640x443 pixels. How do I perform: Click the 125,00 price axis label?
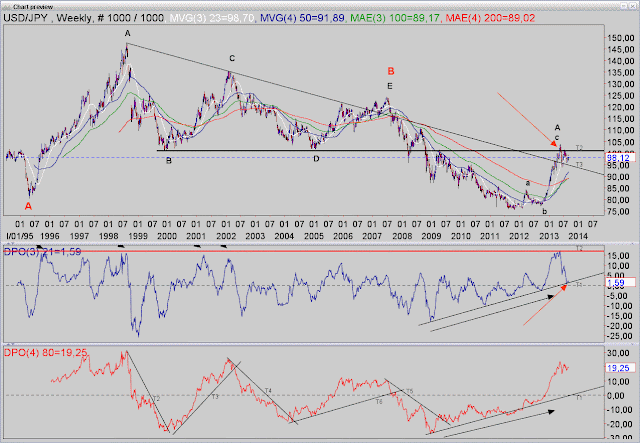621,96
